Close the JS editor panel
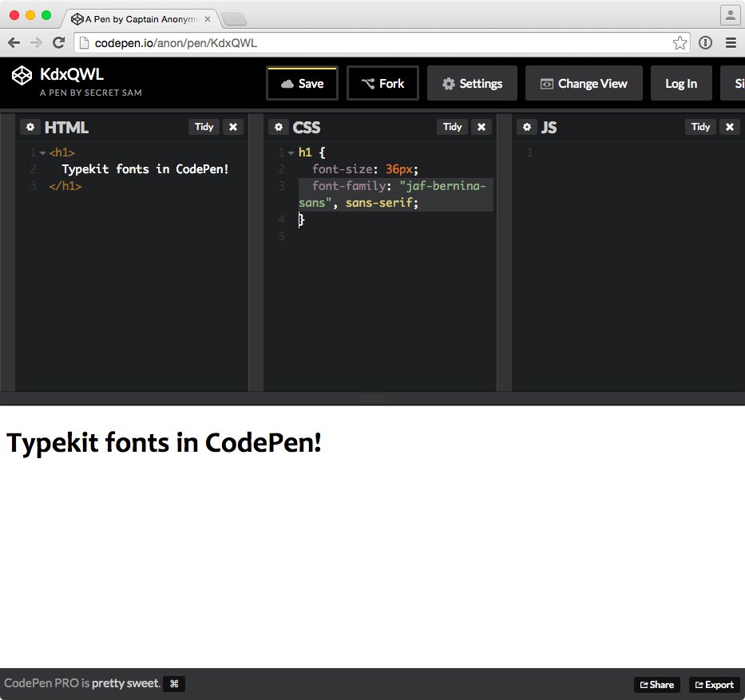The width and height of the screenshot is (745, 700). click(x=730, y=127)
